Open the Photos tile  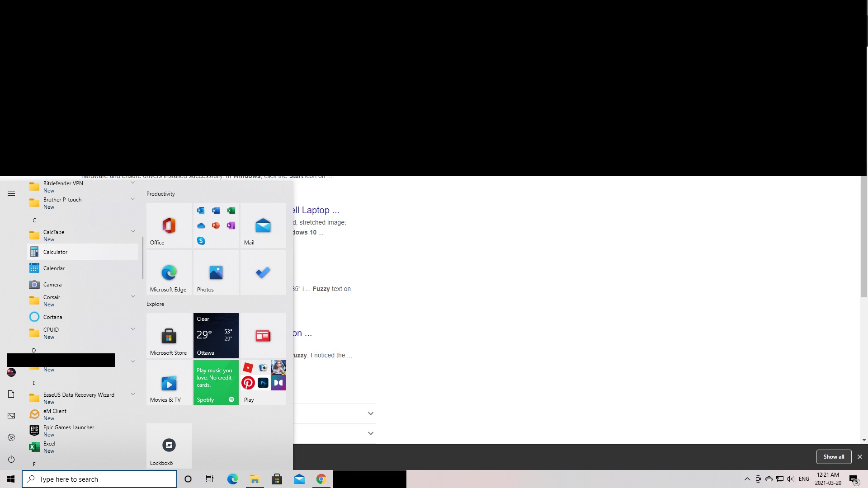[216, 272]
